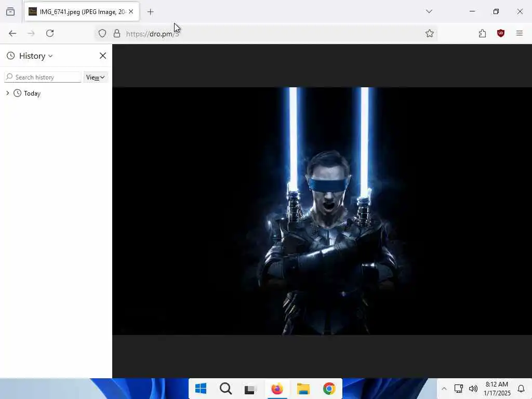This screenshot has width=532, height=399.
Task: Go forward one page
Action: [x=31, y=33]
